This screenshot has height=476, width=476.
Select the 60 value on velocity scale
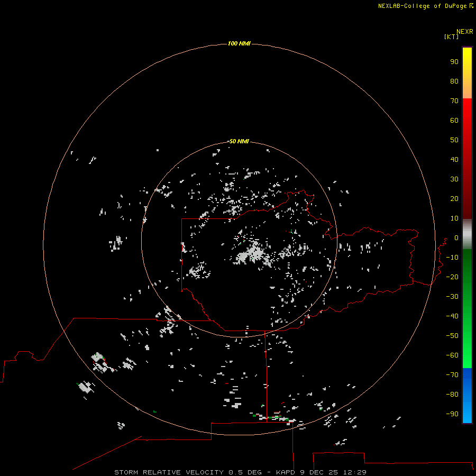(454, 120)
